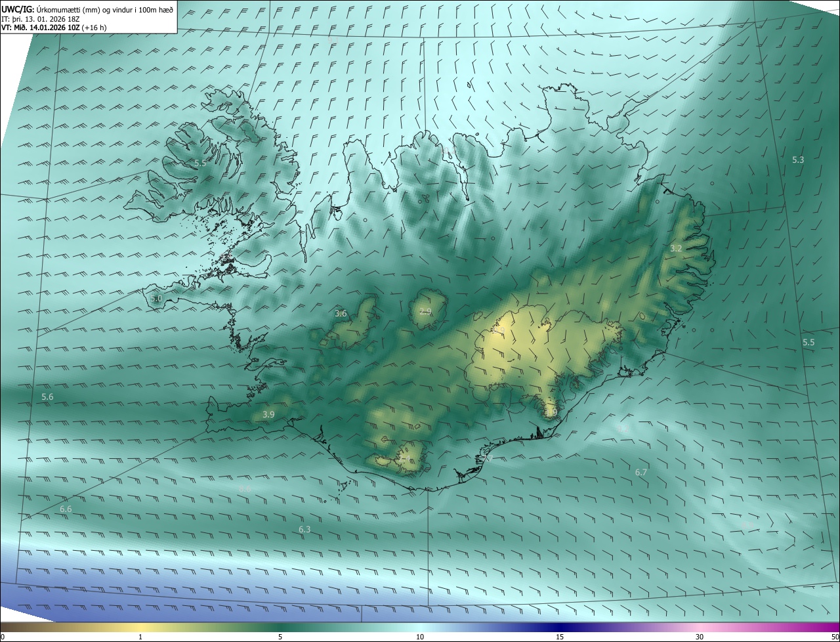
Task: Click the 5.5 value off the east coast
Action: point(808,343)
